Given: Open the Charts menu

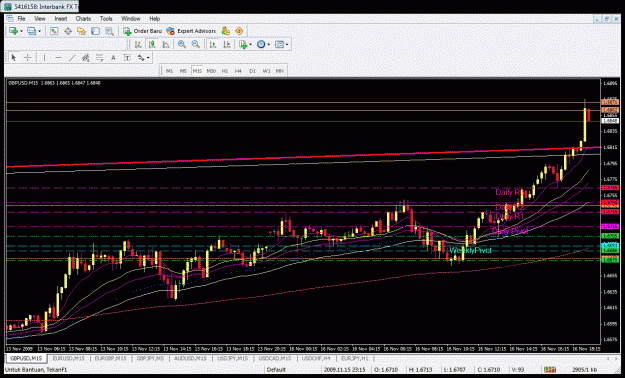Looking at the screenshot, I should [x=83, y=19].
